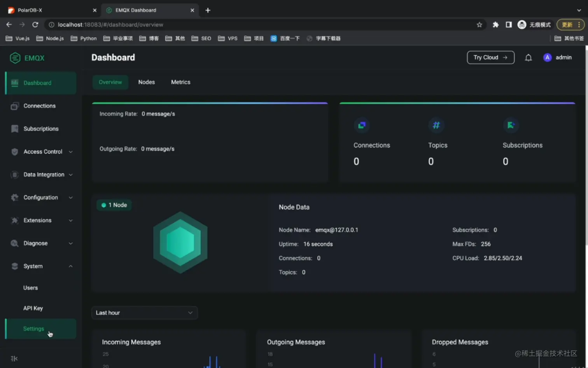Image resolution: width=588 pixels, height=368 pixels.
Task: Click the EMQX logo icon
Action: 15,58
